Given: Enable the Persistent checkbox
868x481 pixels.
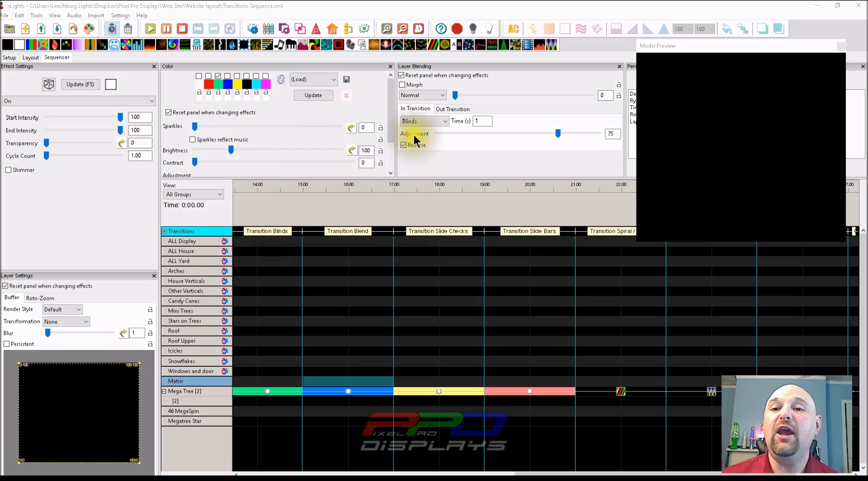Looking at the screenshot, I should click(x=7, y=344).
